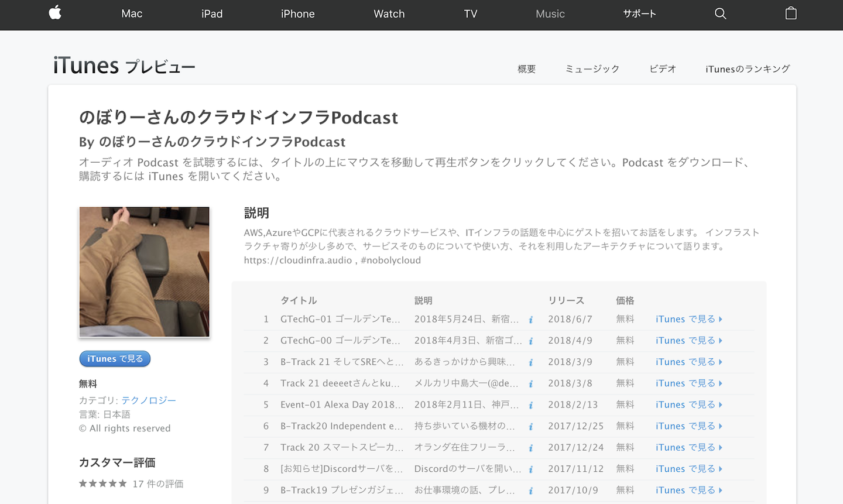Open サポート in the navigation bar
Image resolution: width=843 pixels, height=504 pixels.
pyautogui.click(x=639, y=13)
